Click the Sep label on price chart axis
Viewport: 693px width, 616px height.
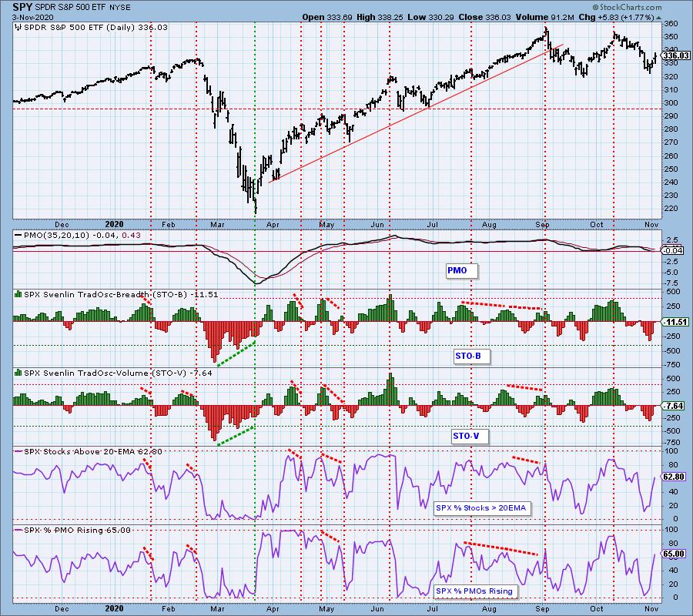pyautogui.click(x=542, y=225)
